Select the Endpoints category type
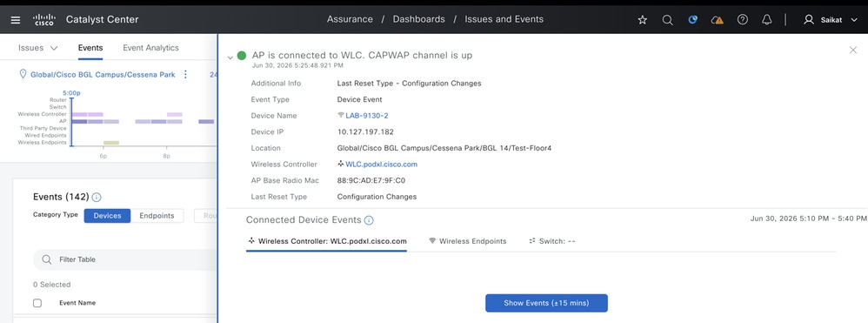 pyautogui.click(x=157, y=216)
